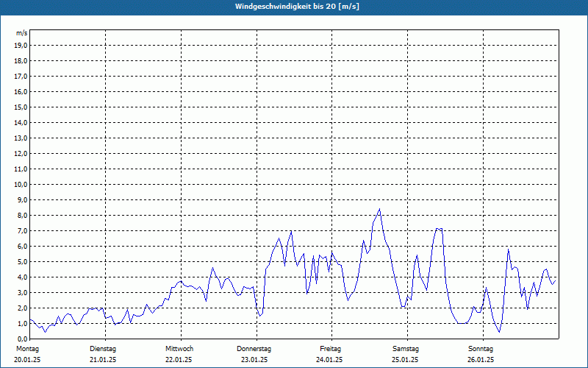Click the date 21.01.25
Viewport: 588px width, 368px height.
(x=103, y=360)
